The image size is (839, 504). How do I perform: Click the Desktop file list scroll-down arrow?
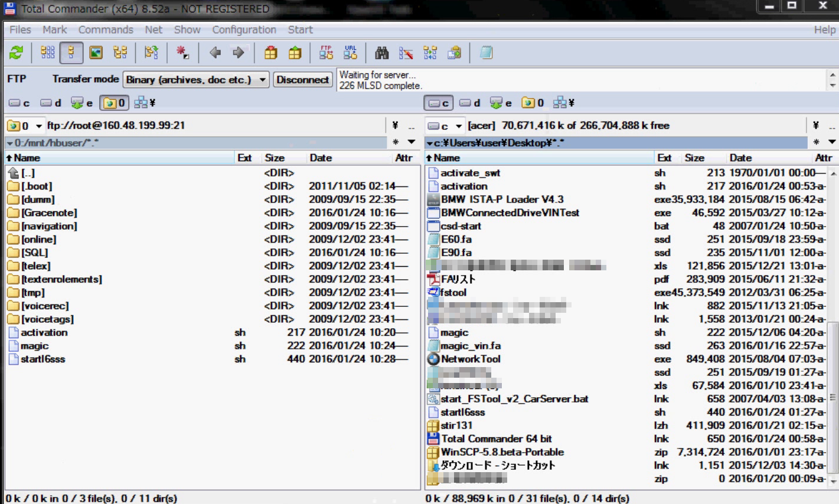(x=833, y=482)
